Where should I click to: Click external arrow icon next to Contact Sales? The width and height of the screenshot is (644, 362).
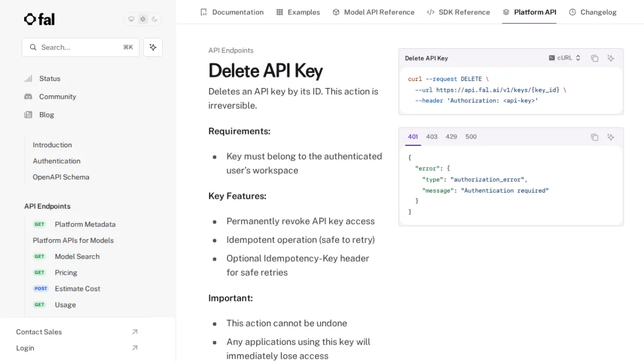pyautogui.click(x=135, y=332)
